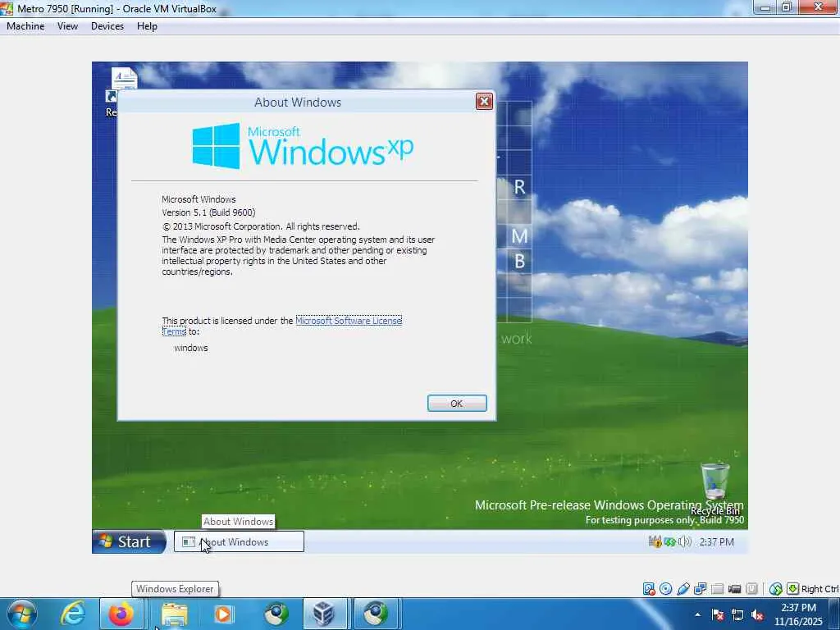This screenshot has height=630, width=840.
Task: Click the last globe app icon right of VirtualBox
Action: tap(376, 614)
